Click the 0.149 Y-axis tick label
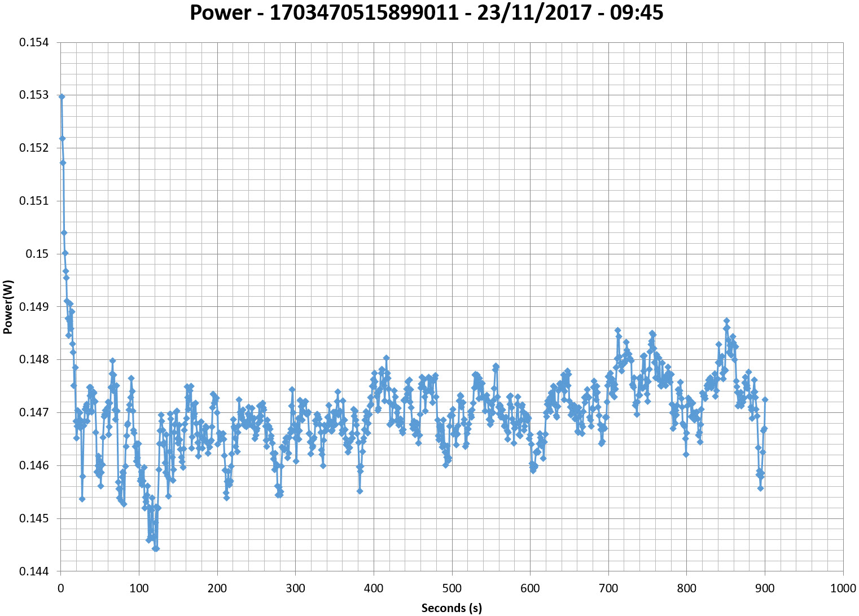859x616 pixels. tap(34, 307)
